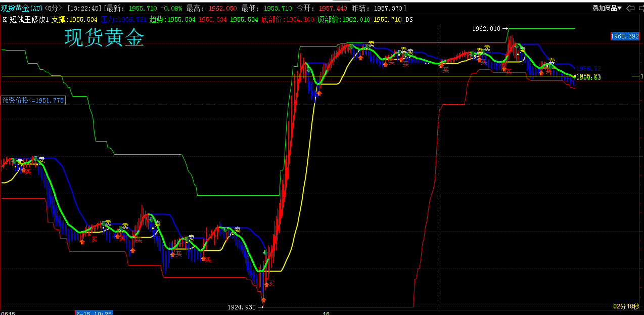Click the 趋势:1955.534 indicator value

pyautogui.click(x=173, y=19)
